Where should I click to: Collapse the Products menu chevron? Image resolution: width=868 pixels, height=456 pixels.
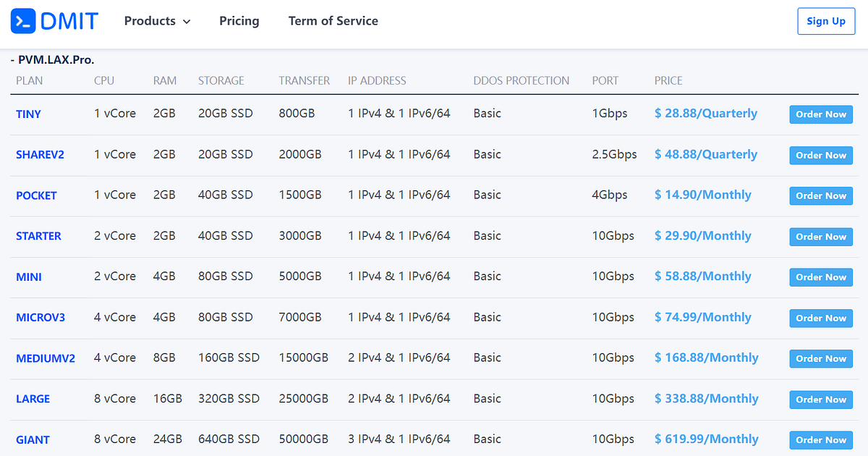point(187,22)
